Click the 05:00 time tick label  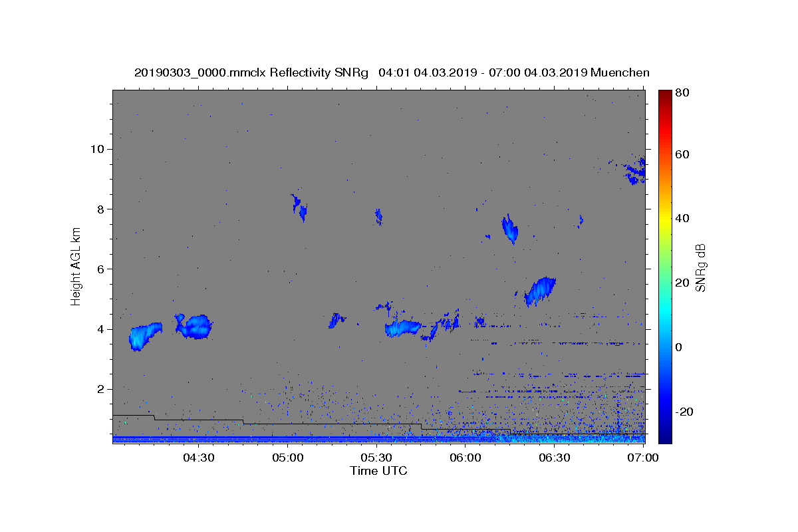coord(288,458)
